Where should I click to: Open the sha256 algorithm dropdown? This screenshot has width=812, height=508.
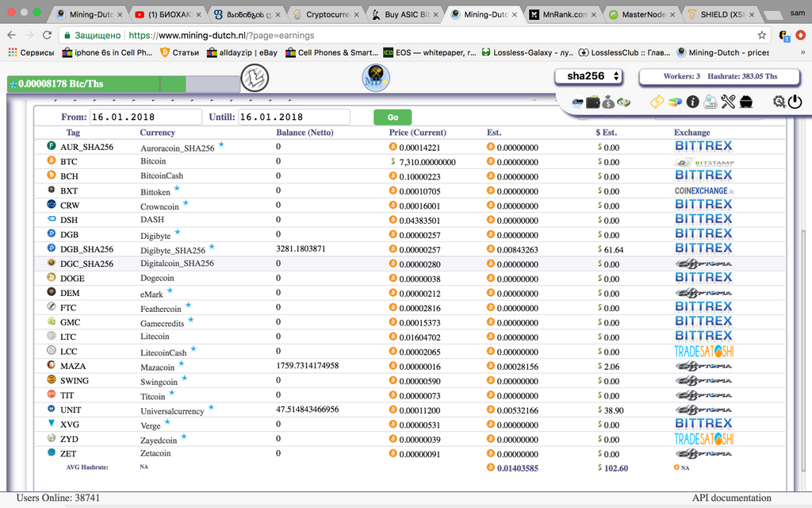588,76
